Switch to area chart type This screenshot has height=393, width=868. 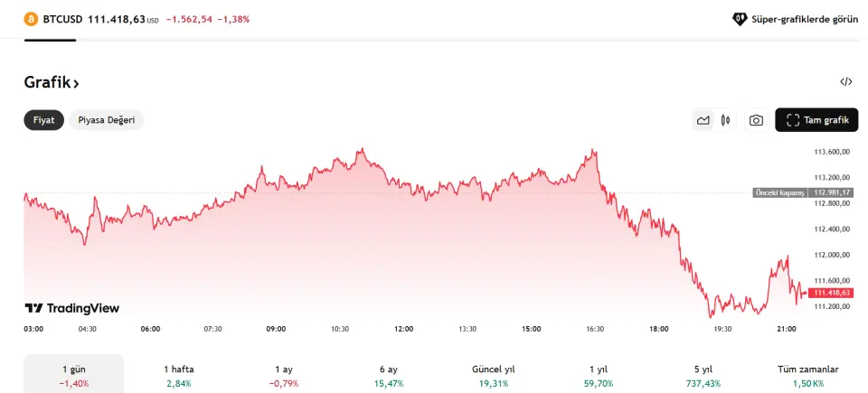(703, 120)
